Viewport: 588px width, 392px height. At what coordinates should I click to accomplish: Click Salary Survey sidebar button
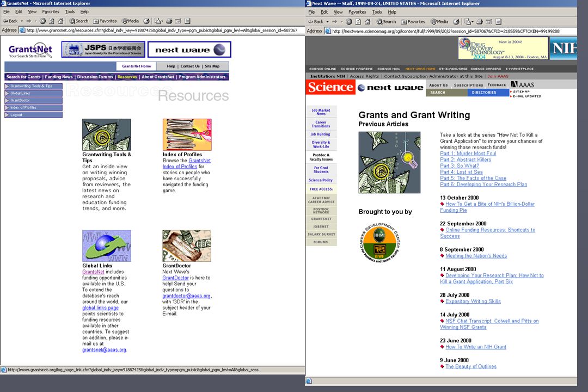[x=321, y=235]
